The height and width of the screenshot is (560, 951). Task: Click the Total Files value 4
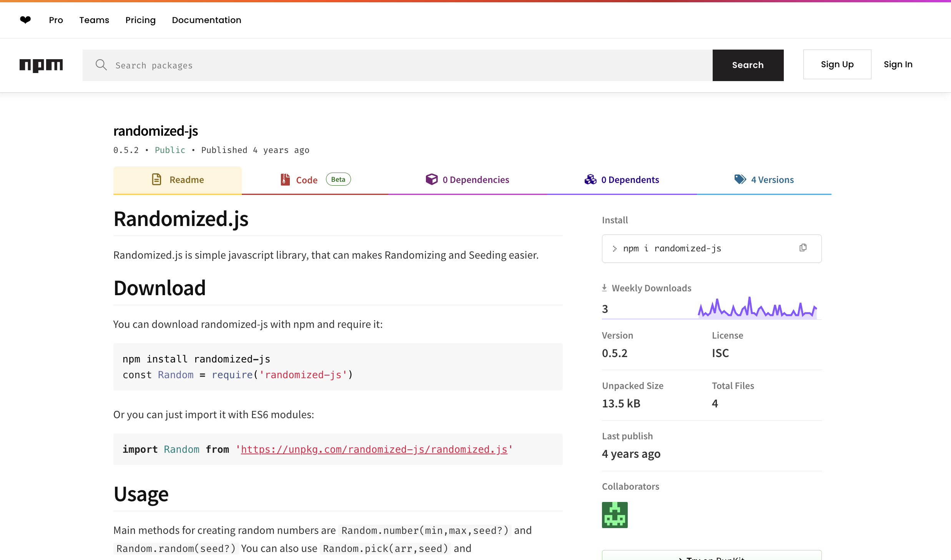point(715,403)
